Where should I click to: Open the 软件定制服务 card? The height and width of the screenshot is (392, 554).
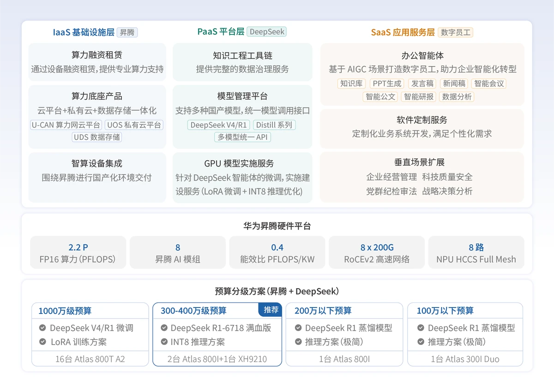422,129
